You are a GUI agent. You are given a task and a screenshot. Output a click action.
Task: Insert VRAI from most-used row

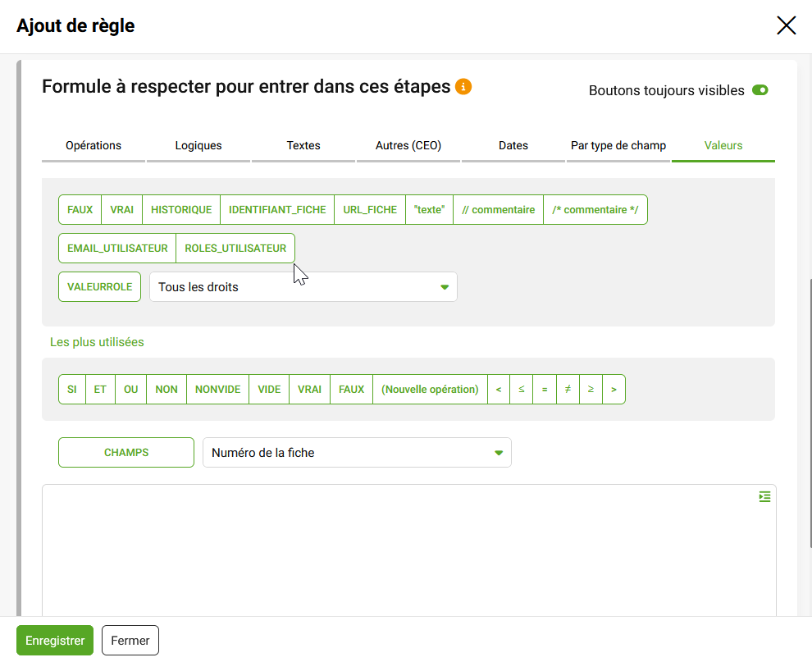(310, 390)
